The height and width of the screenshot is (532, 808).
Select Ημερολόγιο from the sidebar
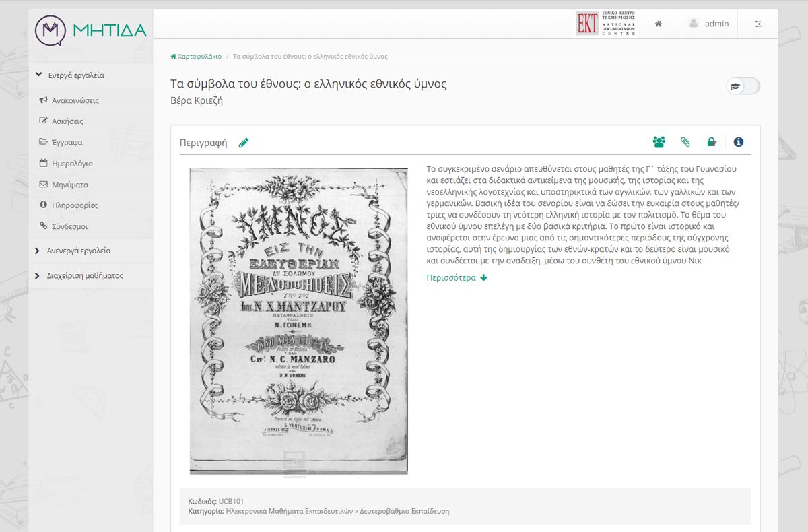[x=72, y=164]
